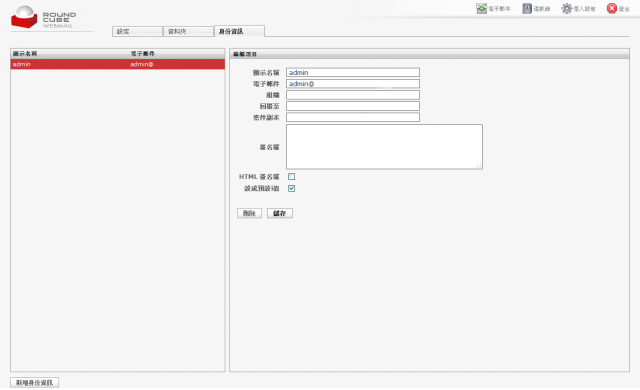
Task: Click the Display name (顯示名稱) column header
Action: [25, 53]
